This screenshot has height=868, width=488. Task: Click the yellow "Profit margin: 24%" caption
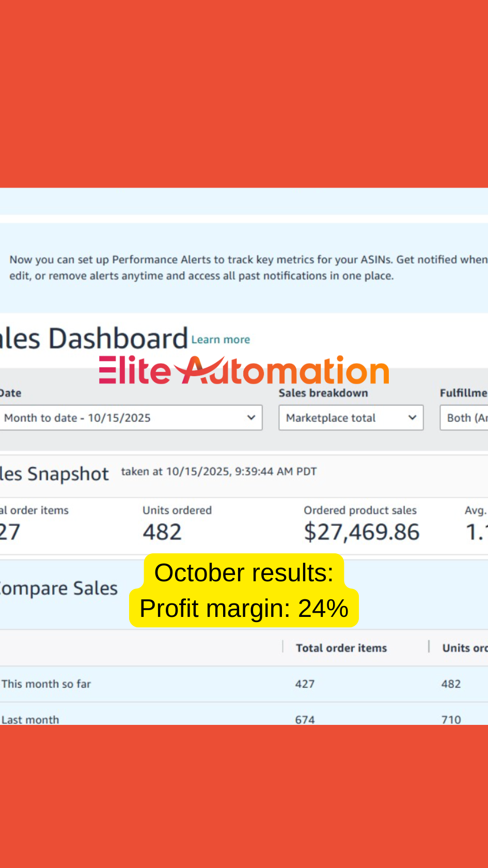click(244, 608)
